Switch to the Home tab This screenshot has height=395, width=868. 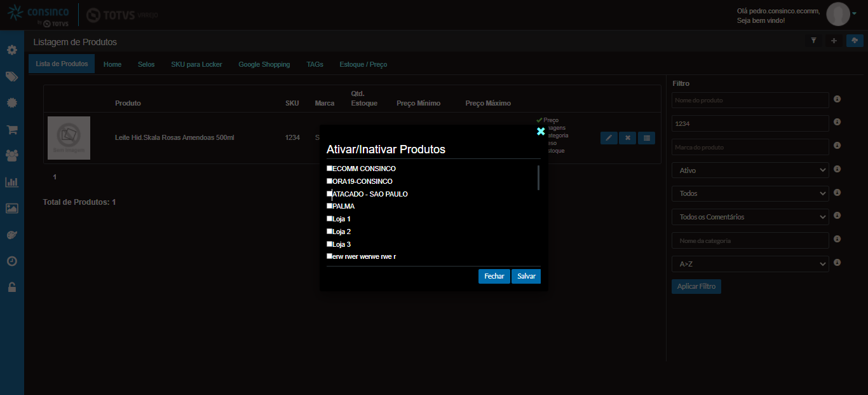point(112,64)
